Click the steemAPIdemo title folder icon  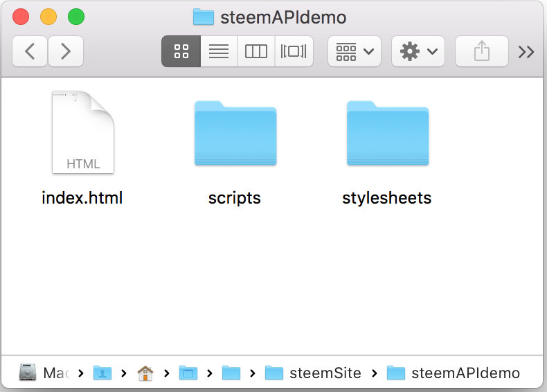click(x=204, y=17)
